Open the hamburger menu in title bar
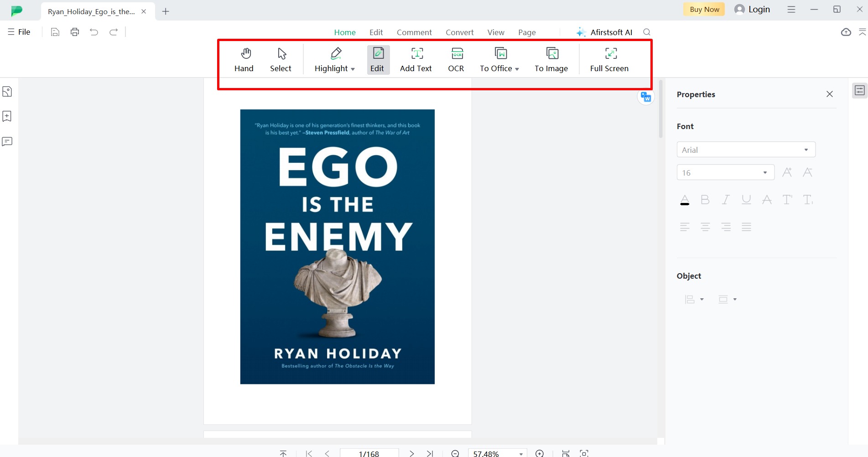This screenshot has height=457, width=868. click(x=791, y=9)
